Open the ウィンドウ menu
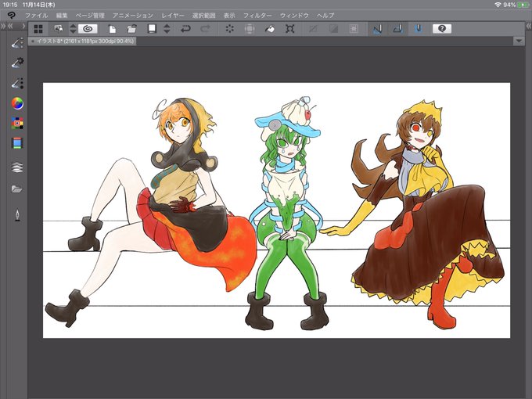The width and height of the screenshot is (532, 399). click(294, 16)
